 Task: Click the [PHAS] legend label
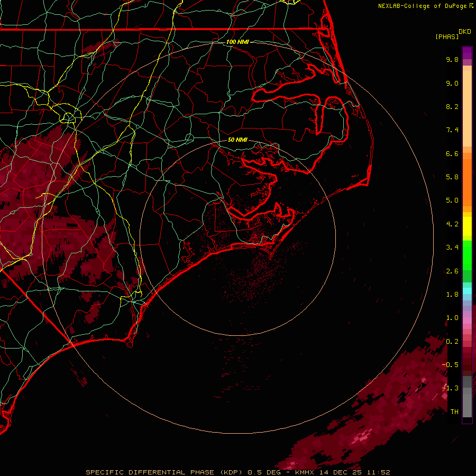(447, 37)
